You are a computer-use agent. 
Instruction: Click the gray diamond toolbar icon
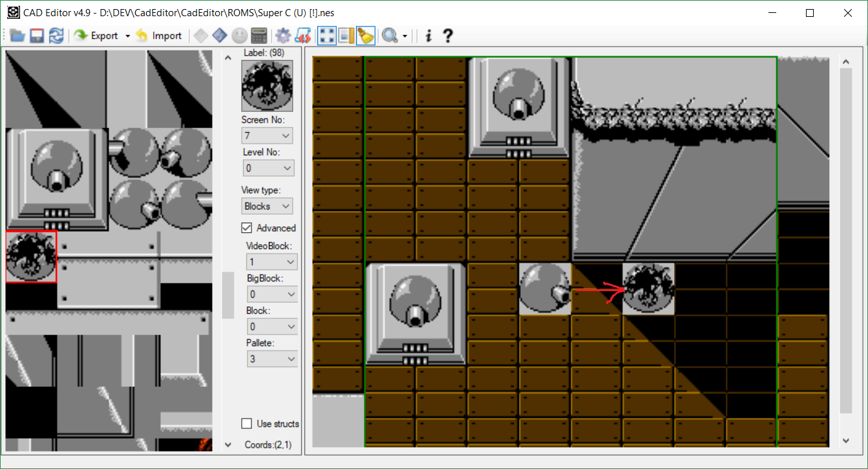click(200, 36)
